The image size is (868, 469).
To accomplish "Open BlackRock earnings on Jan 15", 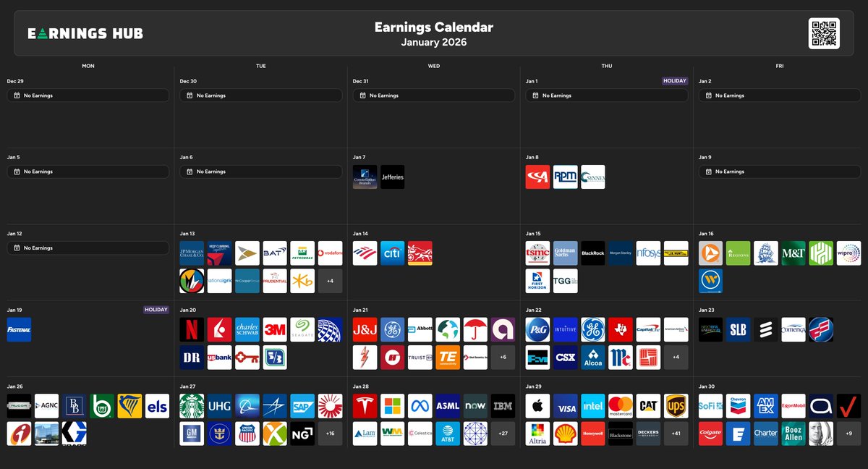I will [x=593, y=253].
